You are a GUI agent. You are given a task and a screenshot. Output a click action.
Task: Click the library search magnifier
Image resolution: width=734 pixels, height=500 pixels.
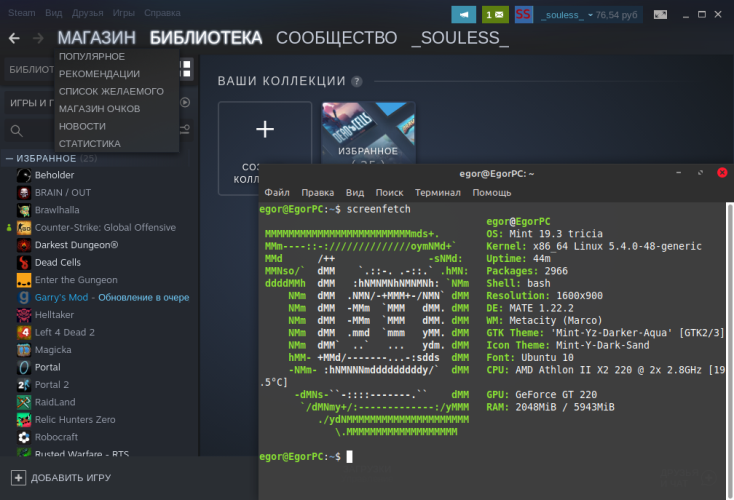click(x=16, y=131)
